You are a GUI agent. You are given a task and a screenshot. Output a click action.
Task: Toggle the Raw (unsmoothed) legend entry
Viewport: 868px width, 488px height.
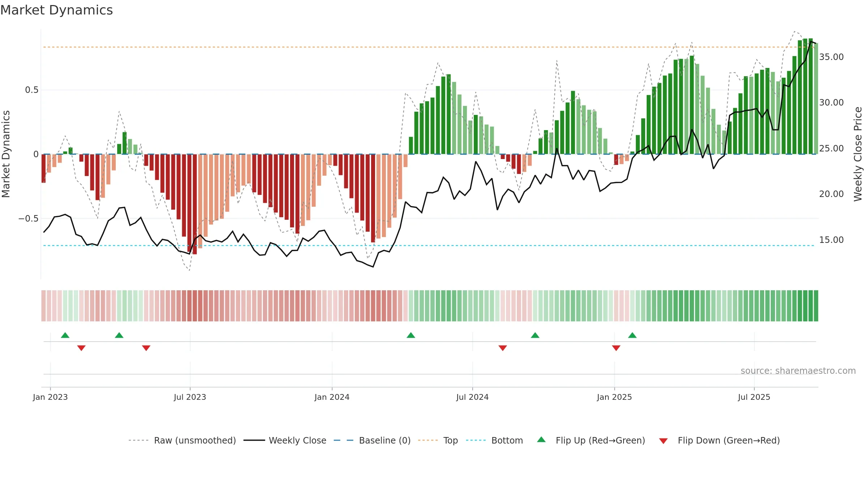[x=182, y=440]
